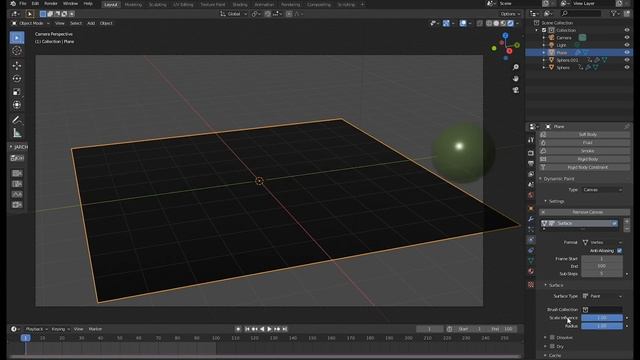Choose the Move tool
This screenshot has height=360, width=640.
pos(17,65)
